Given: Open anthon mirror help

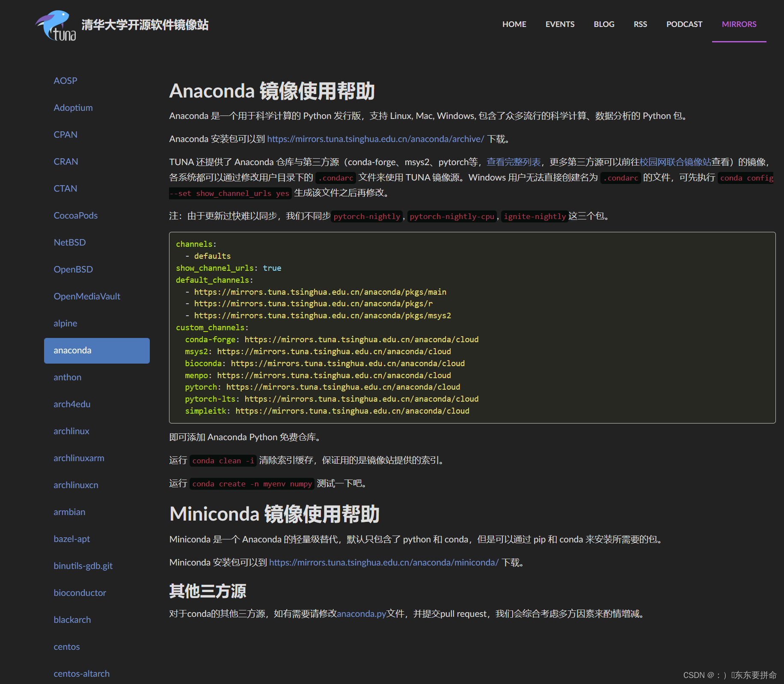Looking at the screenshot, I should [x=67, y=377].
